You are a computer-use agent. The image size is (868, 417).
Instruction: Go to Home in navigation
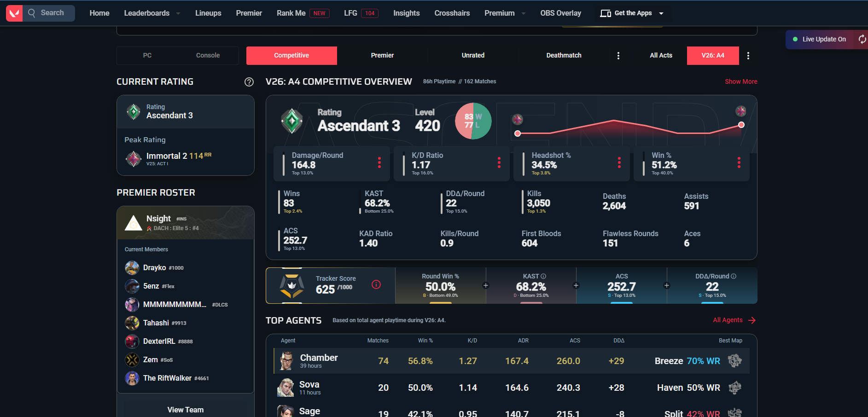click(99, 13)
